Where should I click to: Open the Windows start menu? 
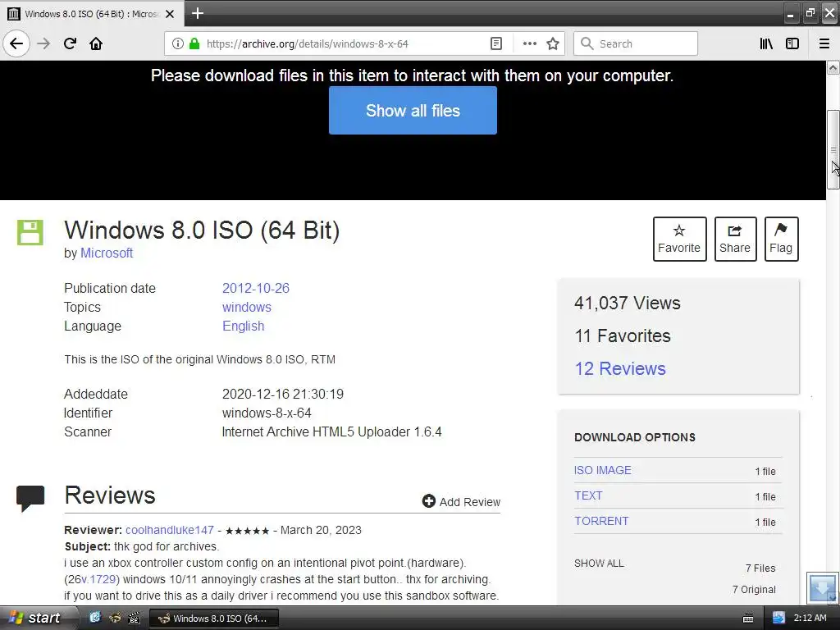pyautogui.click(x=36, y=618)
